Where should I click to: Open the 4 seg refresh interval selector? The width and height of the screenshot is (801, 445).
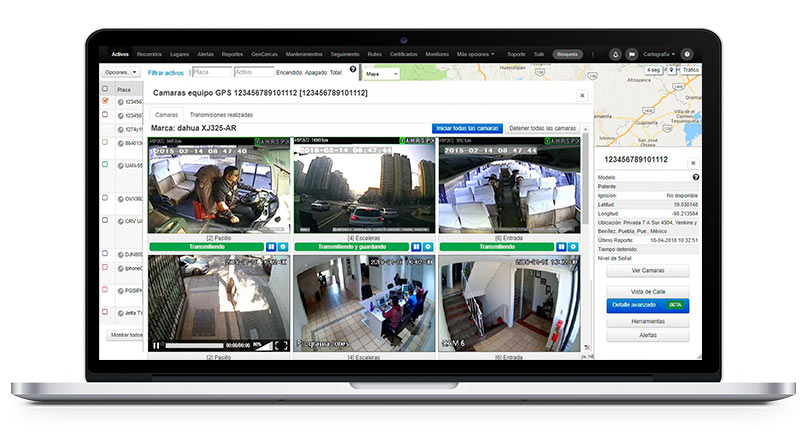coord(653,70)
